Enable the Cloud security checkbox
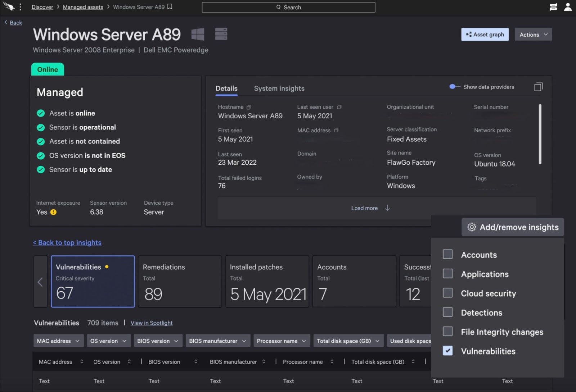This screenshot has width=576, height=392. click(447, 293)
